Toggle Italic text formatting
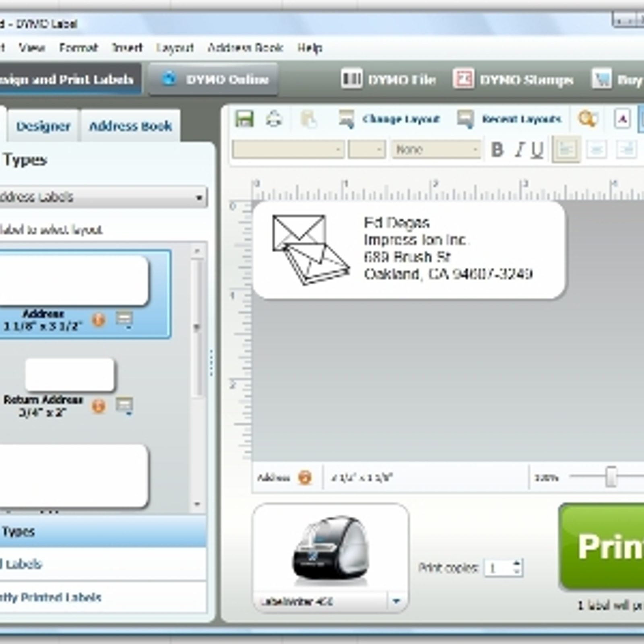Viewport: 644px width, 644px height. [x=519, y=150]
